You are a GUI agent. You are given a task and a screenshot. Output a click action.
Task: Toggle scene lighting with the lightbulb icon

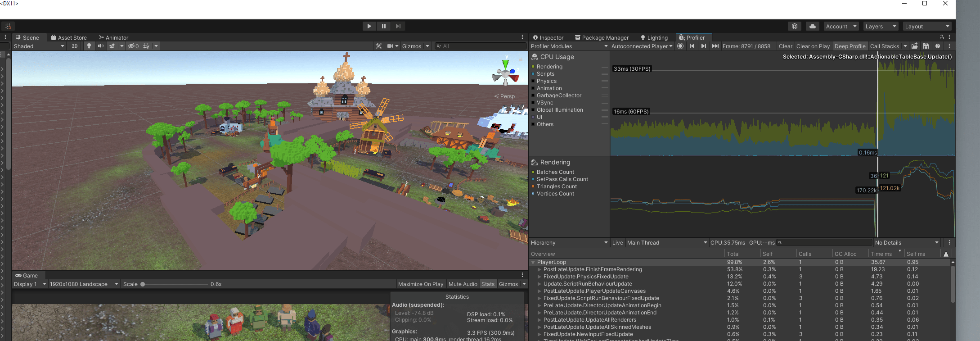(89, 46)
